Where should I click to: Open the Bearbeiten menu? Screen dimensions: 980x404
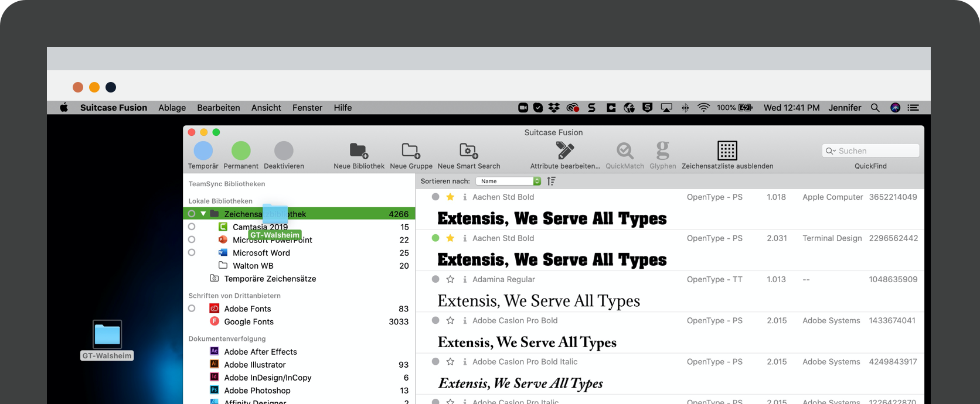(x=219, y=108)
